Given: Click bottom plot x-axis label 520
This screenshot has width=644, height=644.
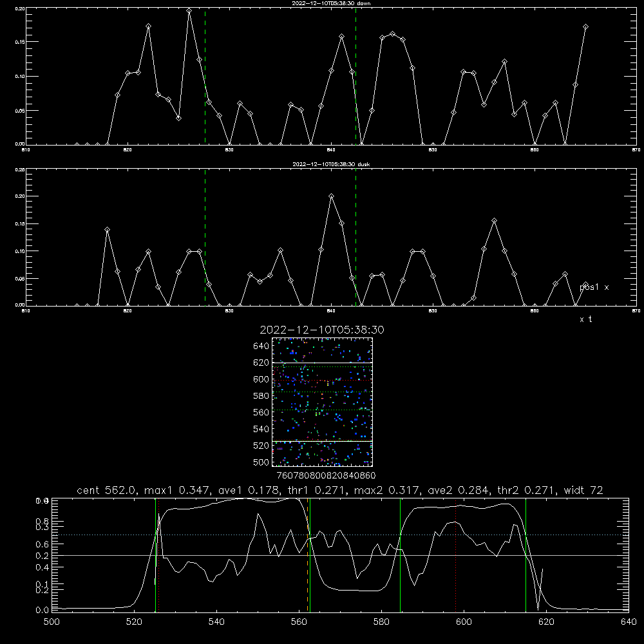Looking at the screenshot, I should coord(134,622).
